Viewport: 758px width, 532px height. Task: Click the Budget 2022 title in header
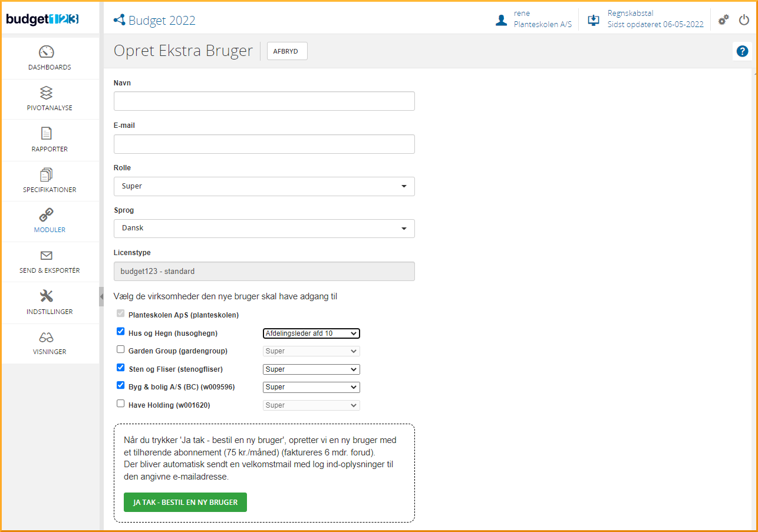point(162,21)
